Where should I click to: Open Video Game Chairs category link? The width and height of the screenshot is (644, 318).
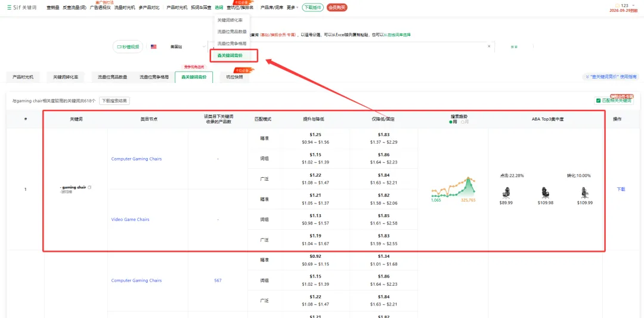click(130, 220)
